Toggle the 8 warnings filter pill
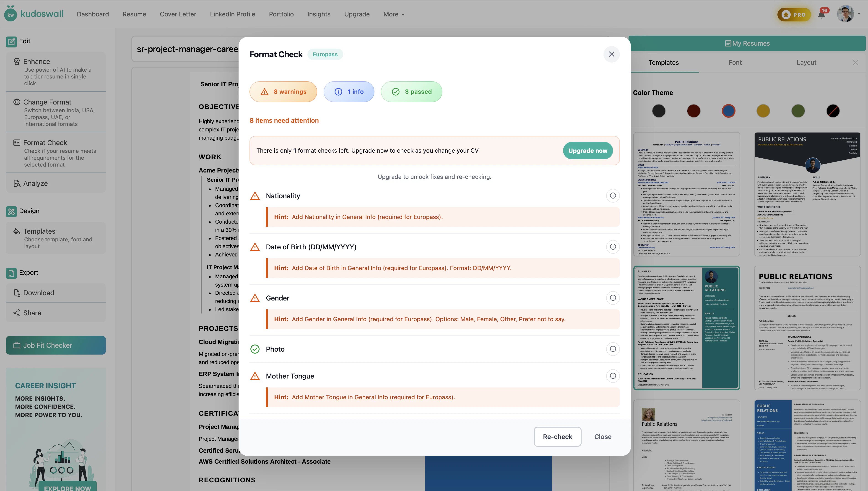Screen dimensions: 868x491 (283, 91)
